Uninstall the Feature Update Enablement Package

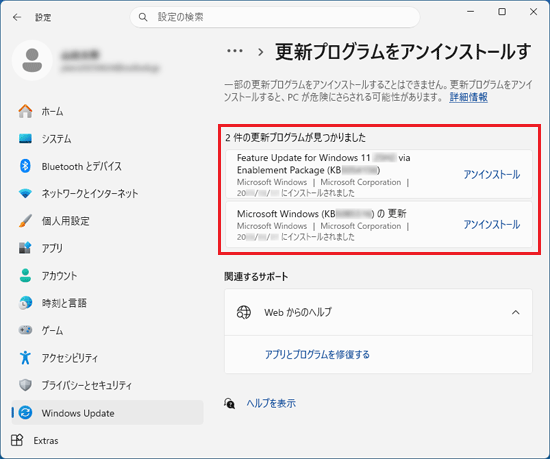[491, 174]
